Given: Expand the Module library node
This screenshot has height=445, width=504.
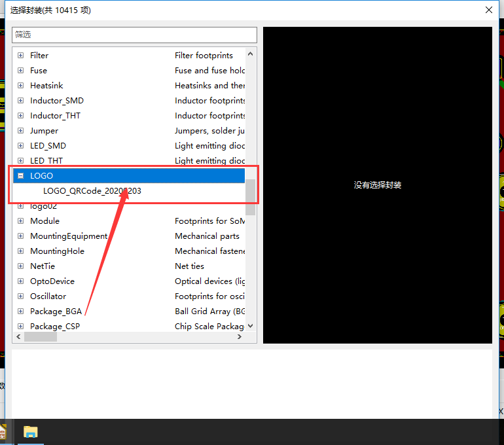Looking at the screenshot, I should [20, 221].
